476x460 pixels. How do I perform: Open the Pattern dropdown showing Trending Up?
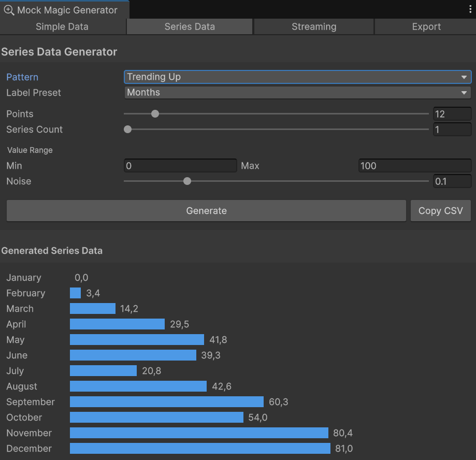click(x=297, y=77)
